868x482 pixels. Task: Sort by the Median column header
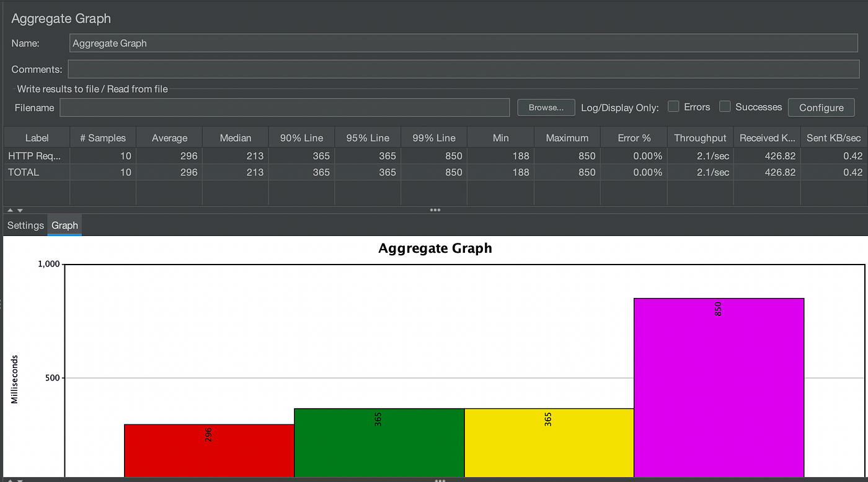point(236,138)
